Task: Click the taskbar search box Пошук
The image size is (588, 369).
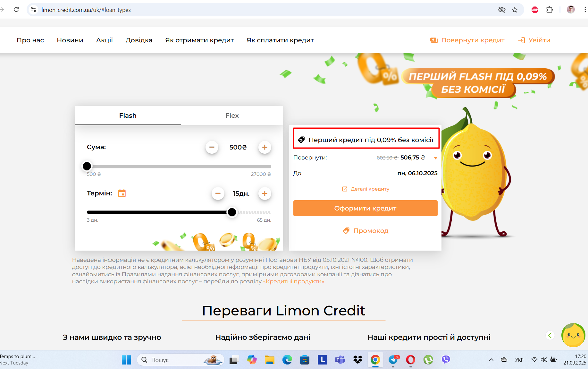Action: pyautogui.click(x=180, y=360)
